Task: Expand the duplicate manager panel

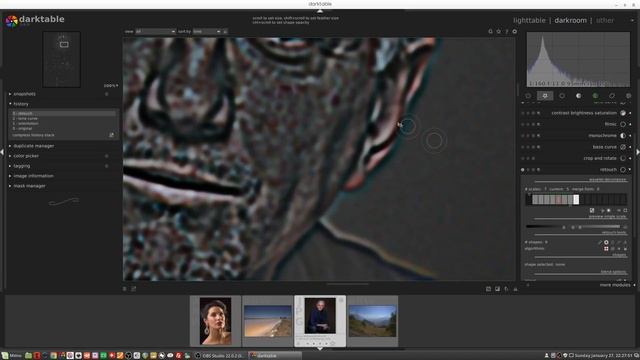Action: click(33, 146)
